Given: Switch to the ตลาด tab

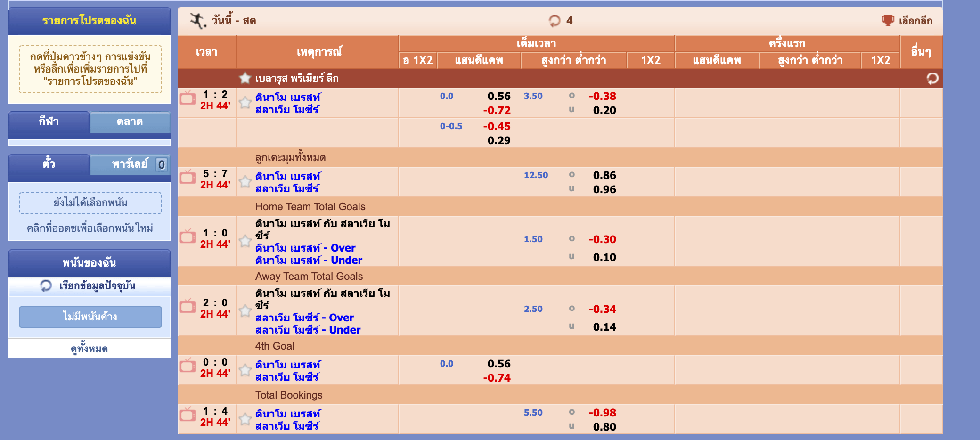Looking at the screenshot, I should (x=130, y=122).
